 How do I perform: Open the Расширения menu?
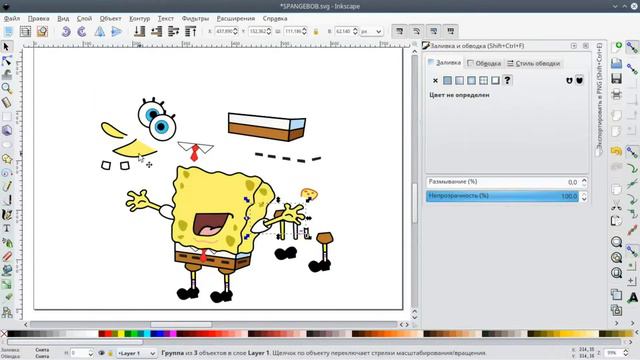[x=236, y=18]
